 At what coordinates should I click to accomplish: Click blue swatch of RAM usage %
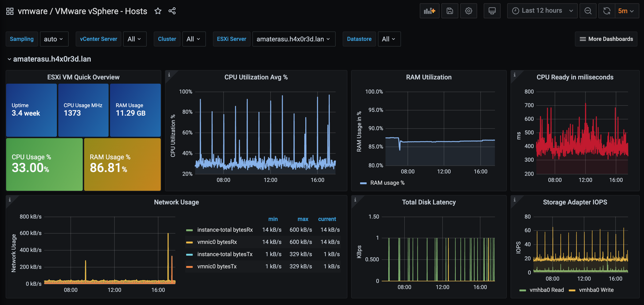point(363,183)
